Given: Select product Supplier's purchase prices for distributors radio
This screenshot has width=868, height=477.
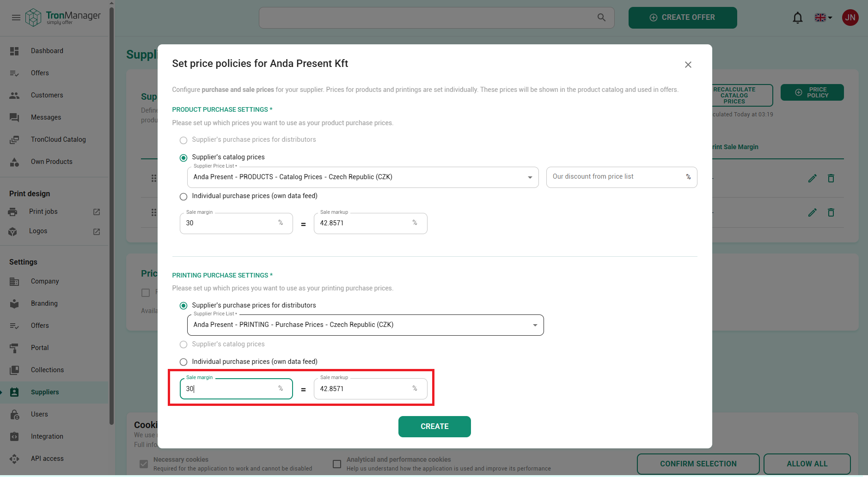Looking at the screenshot, I should 183,140.
